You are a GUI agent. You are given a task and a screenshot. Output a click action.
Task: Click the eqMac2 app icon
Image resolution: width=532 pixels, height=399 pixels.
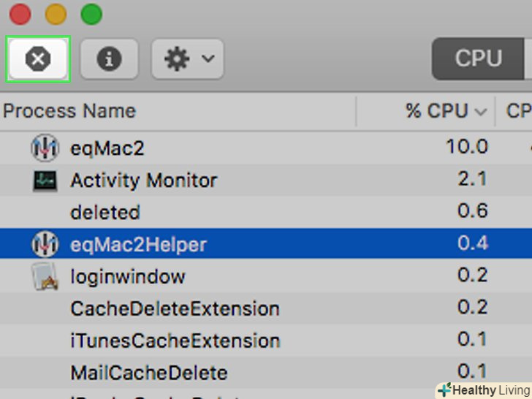[x=45, y=148]
